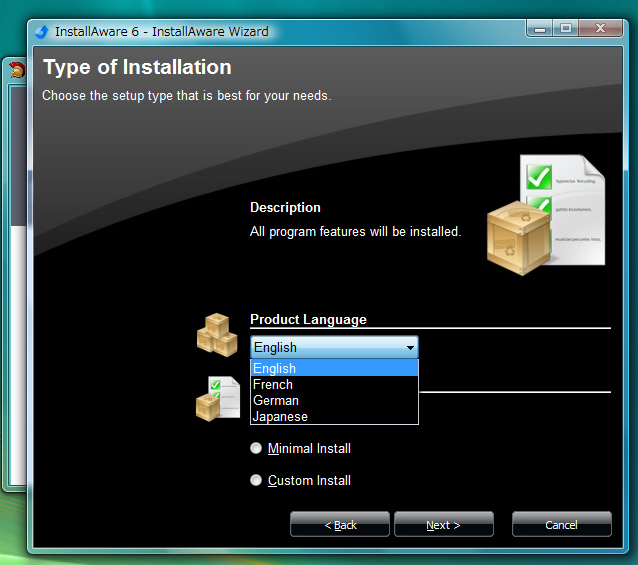Go to the previous page with Back

click(340, 525)
